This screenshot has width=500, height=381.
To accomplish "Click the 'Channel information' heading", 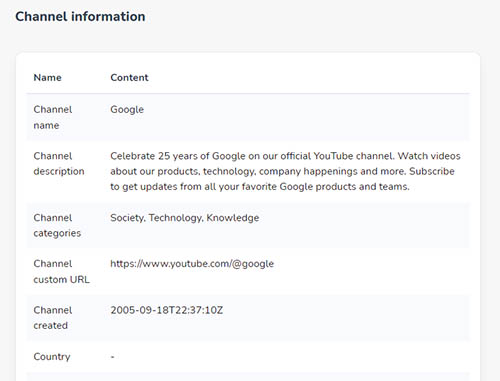I will point(80,17).
